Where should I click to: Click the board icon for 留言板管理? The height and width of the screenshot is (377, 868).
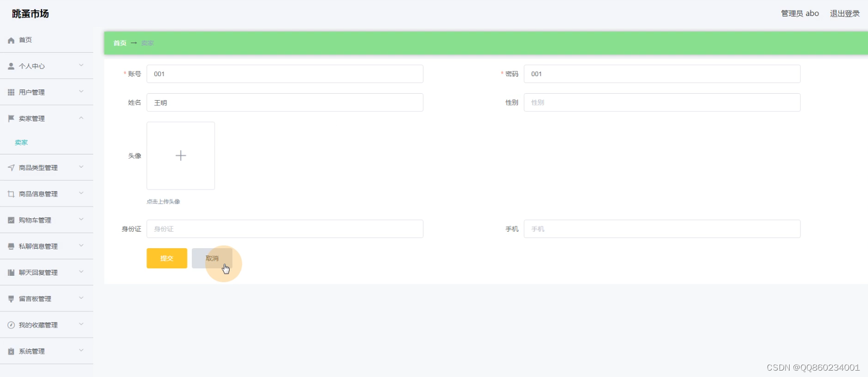[x=11, y=299]
